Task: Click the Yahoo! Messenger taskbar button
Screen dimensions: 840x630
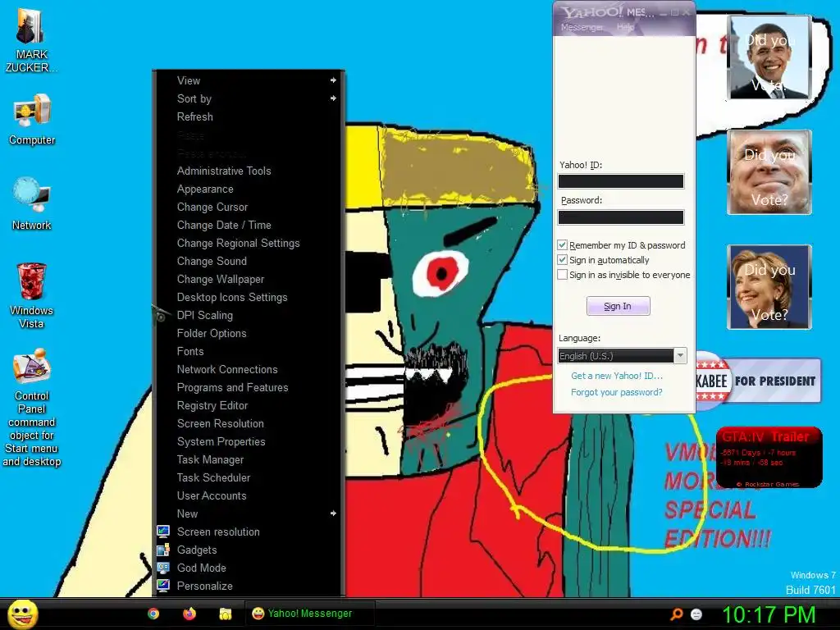Action: pos(309,614)
